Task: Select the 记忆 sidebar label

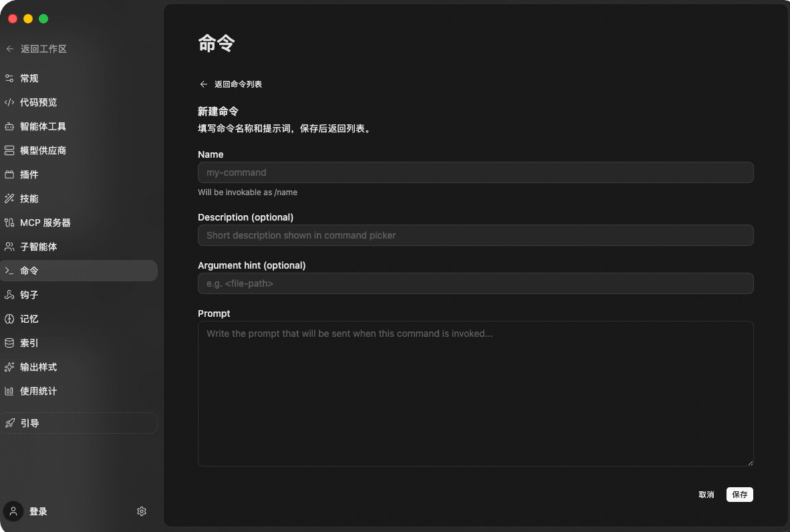Action: click(x=29, y=319)
